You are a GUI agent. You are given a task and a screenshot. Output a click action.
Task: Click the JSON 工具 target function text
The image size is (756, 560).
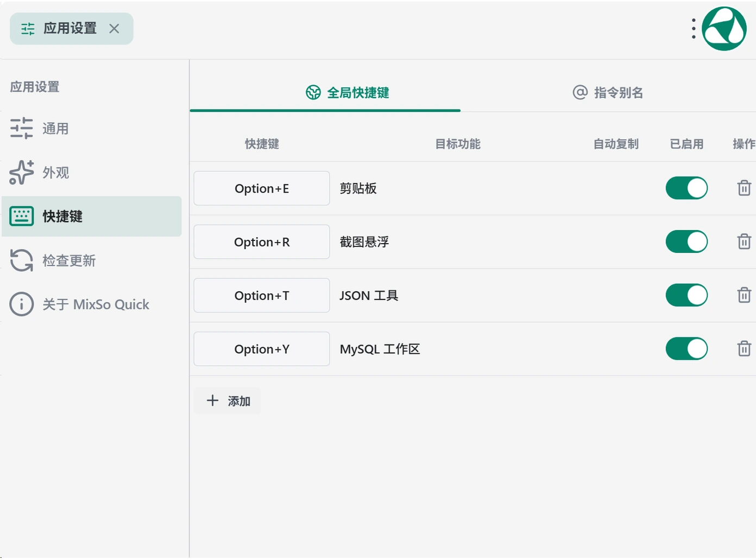click(x=369, y=295)
